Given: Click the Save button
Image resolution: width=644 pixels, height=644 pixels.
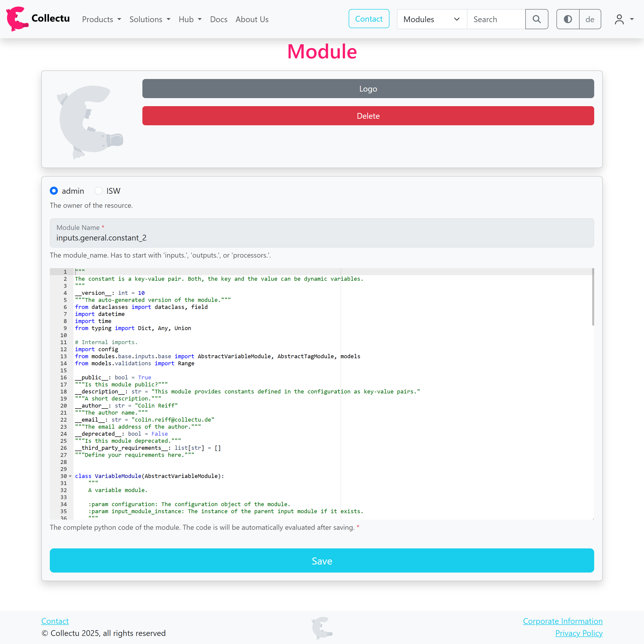Looking at the screenshot, I should 322,561.
